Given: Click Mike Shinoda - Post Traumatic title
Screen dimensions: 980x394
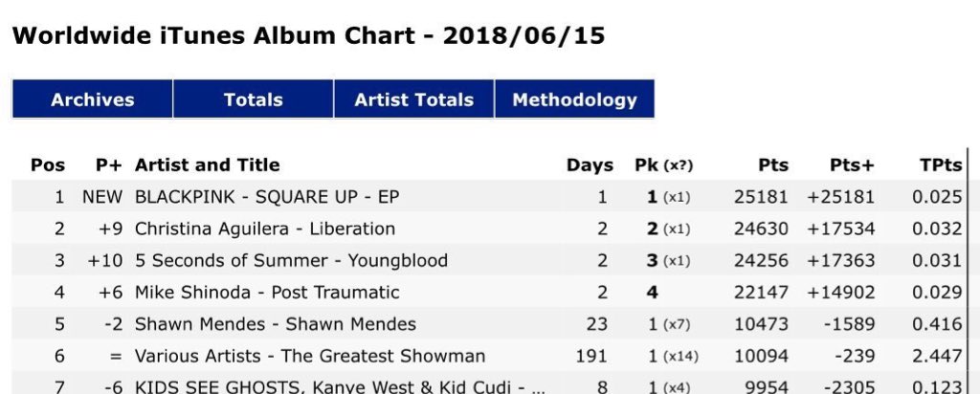Looking at the screenshot, I should pos(267,292).
